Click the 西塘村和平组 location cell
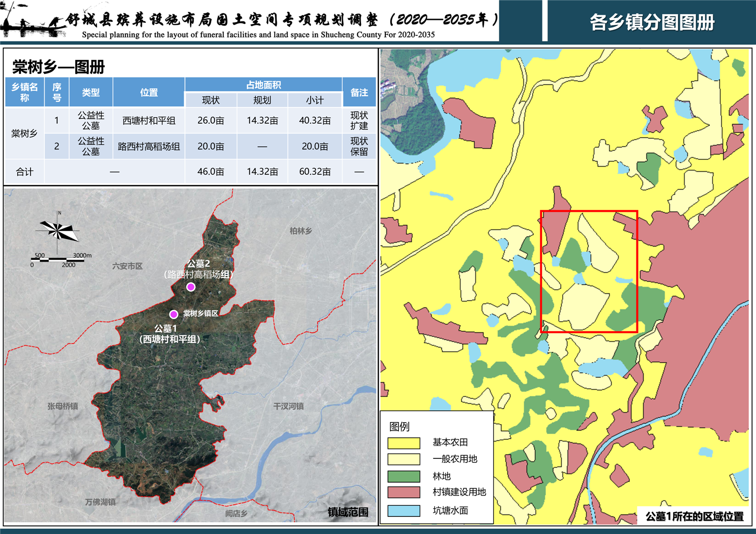756x534 pixels. [149, 121]
